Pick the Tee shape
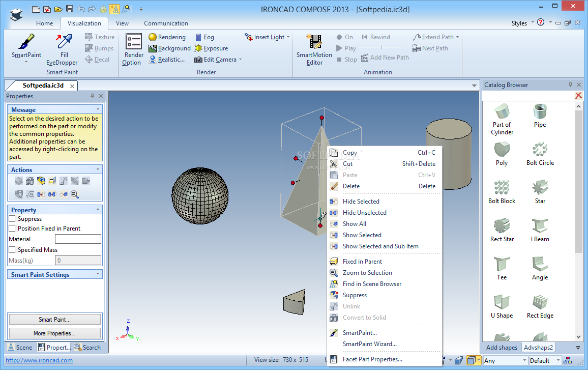Viewport: 588px width, 370px height. [x=502, y=269]
